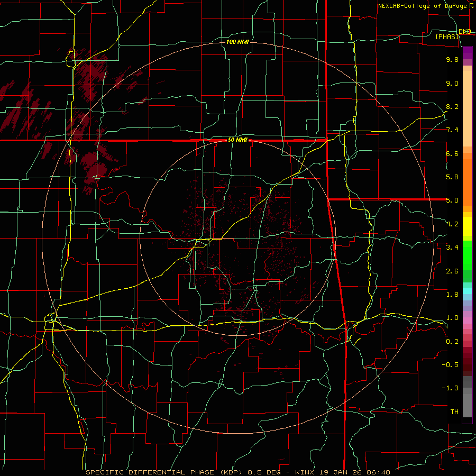Click the 6.6 scale value
Viewport: 476px width, 476px height.
(x=452, y=153)
